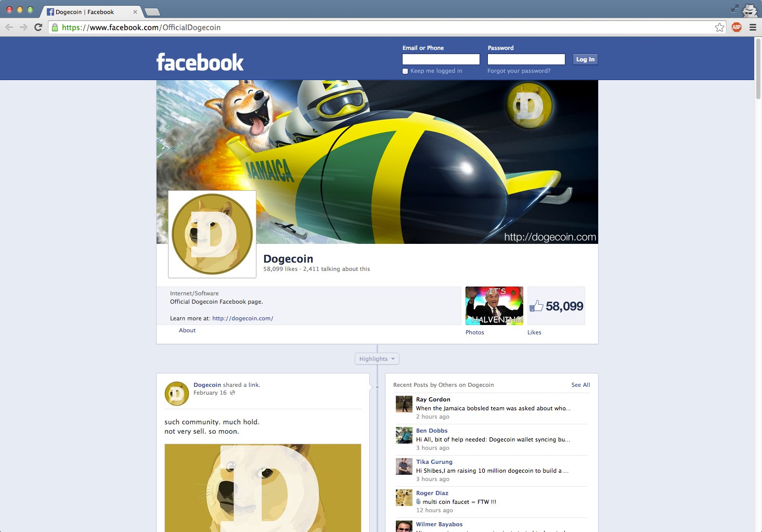Screen dimensions: 762x532
Task: Open Chrome's hamburger menu
Action: (753, 28)
